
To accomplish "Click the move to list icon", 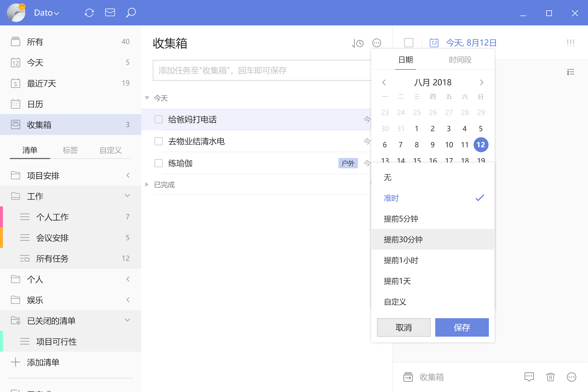I will click(x=408, y=377).
